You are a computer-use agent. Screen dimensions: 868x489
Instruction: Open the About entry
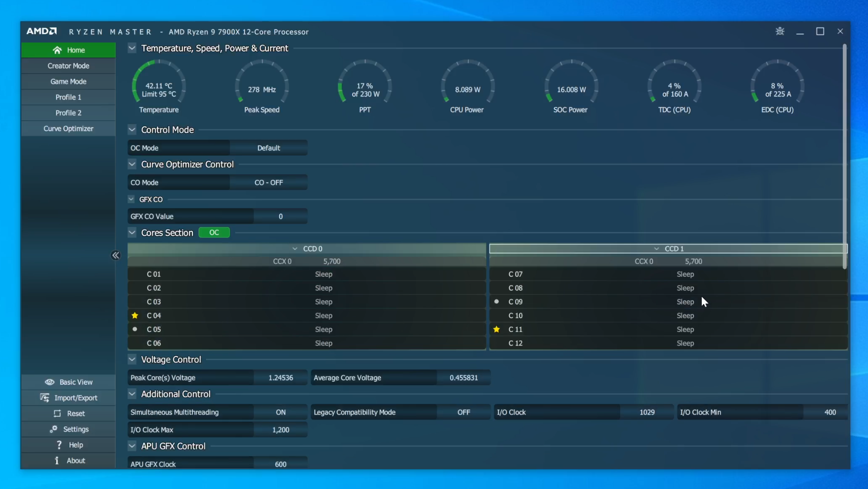[x=69, y=460]
